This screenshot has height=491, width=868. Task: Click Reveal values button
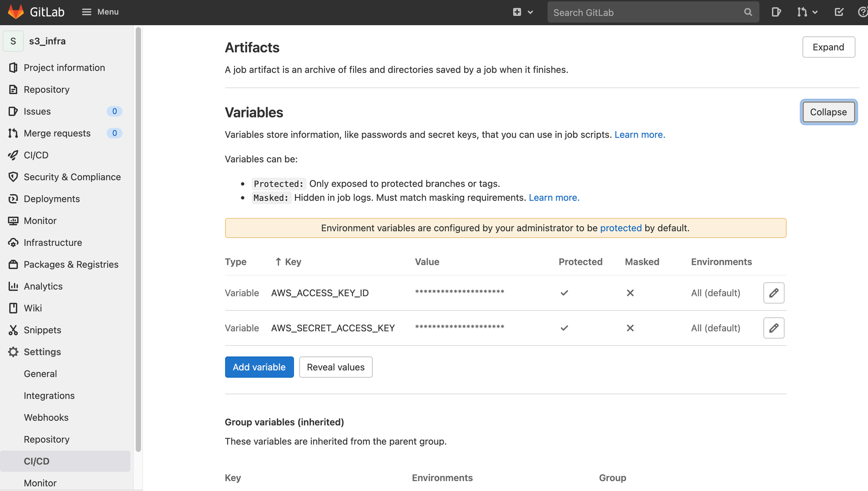tap(336, 367)
